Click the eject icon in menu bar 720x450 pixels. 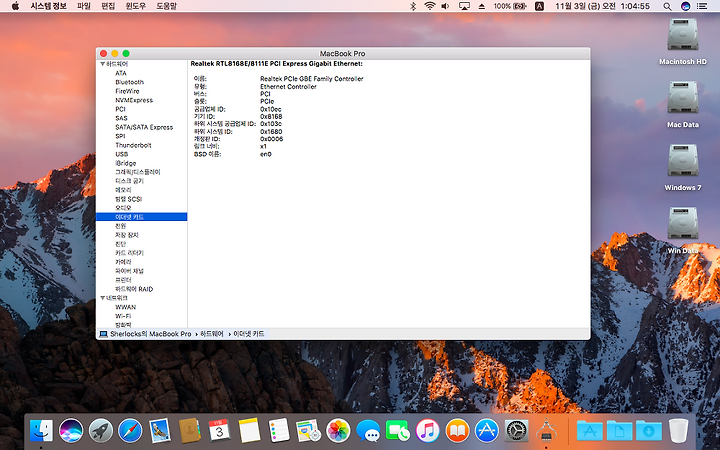click(x=482, y=6)
